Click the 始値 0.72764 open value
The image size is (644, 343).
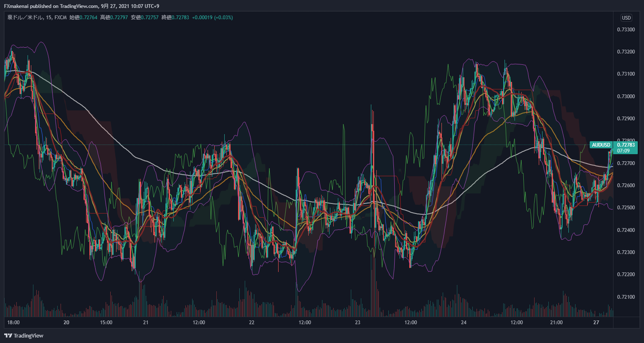point(83,18)
